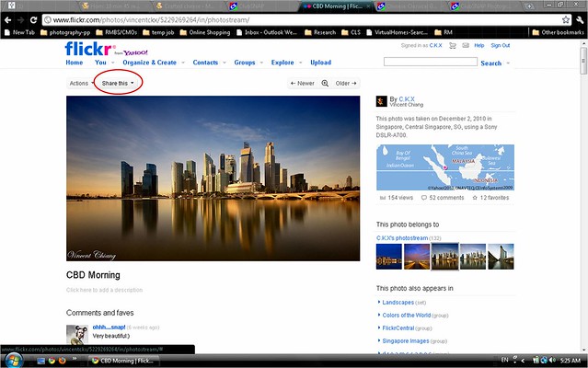Screen dimensions: 588x368
Task: Click commenter name ohhh....snap!
Action: pyautogui.click(x=109, y=328)
